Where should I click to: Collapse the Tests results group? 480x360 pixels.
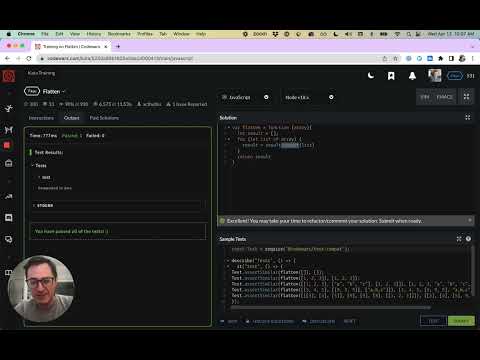(x=39, y=166)
